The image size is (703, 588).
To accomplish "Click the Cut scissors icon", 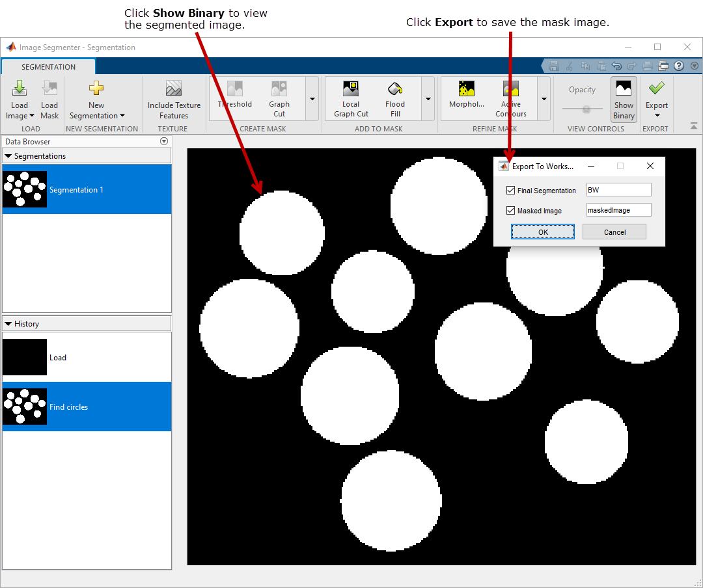I will pos(570,66).
